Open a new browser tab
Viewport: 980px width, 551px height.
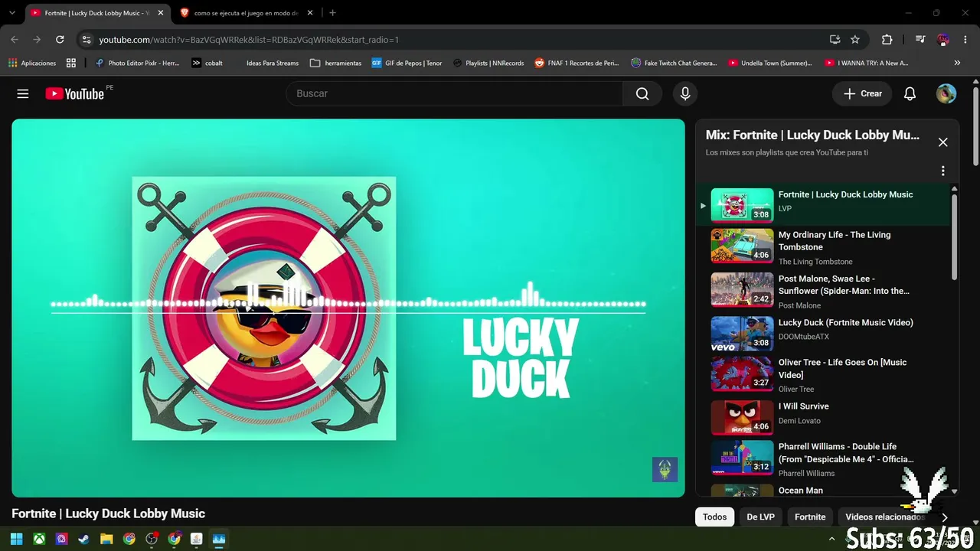pyautogui.click(x=332, y=13)
